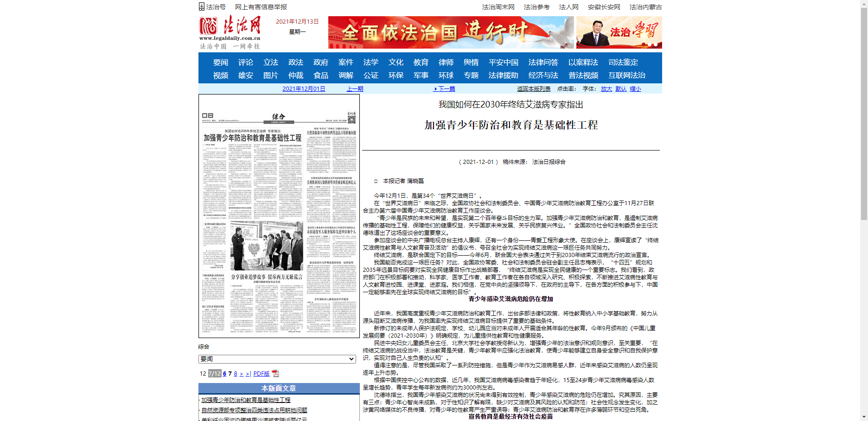Open 互联网法治 section
Screen dimensions: 868x421
[627, 75]
